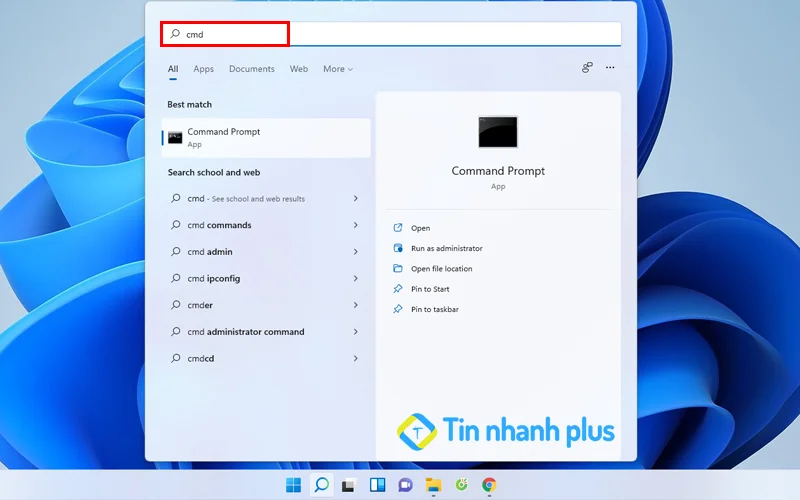Viewport: 800px width, 500px height.
Task: Select the Documents filter tab
Action: (x=251, y=69)
